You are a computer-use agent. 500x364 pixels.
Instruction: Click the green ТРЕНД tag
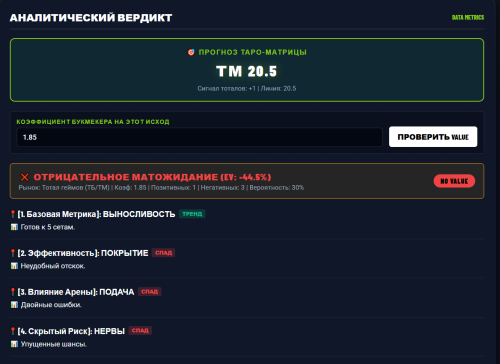[192, 214]
